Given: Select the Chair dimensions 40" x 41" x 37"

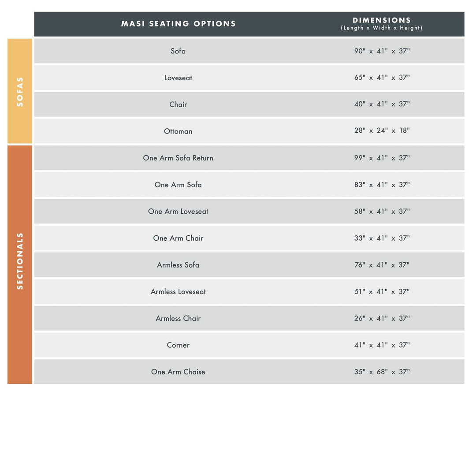Looking at the screenshot, I should 382,104.
